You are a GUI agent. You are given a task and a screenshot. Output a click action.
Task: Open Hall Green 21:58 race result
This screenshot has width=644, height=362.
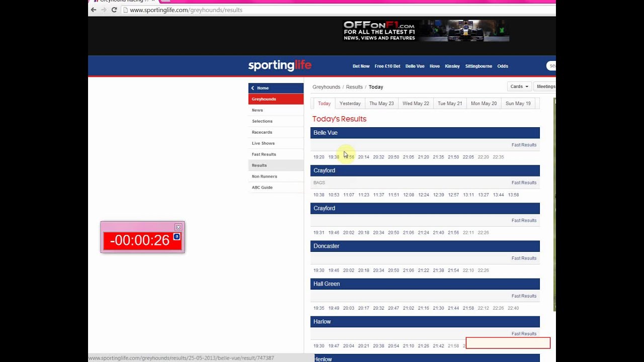pos(468,308)
